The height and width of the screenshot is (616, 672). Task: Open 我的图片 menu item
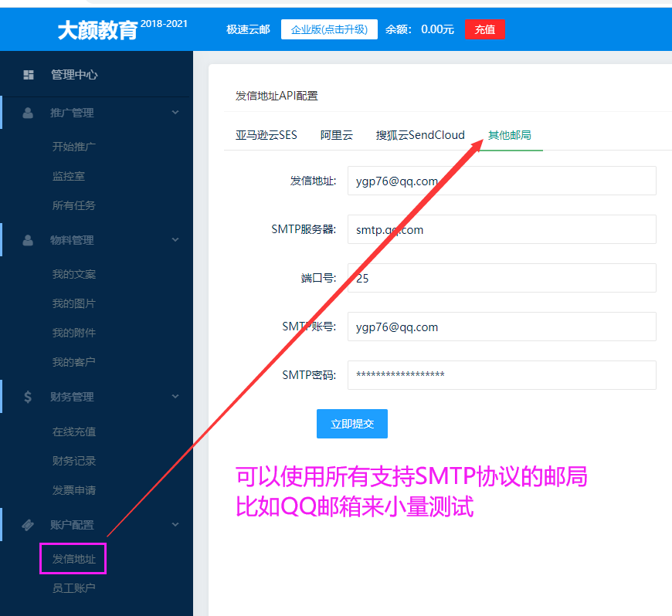click(x=73, y=303)
